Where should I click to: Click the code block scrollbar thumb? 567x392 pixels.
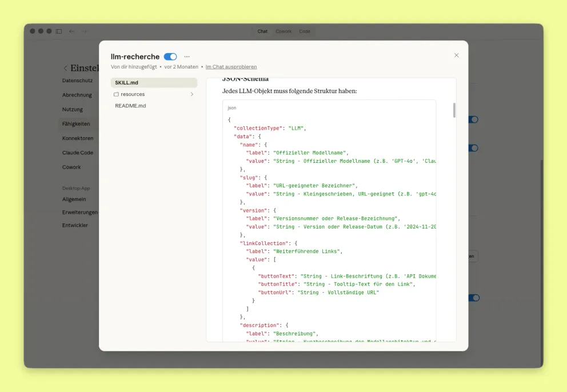[454, 110]
